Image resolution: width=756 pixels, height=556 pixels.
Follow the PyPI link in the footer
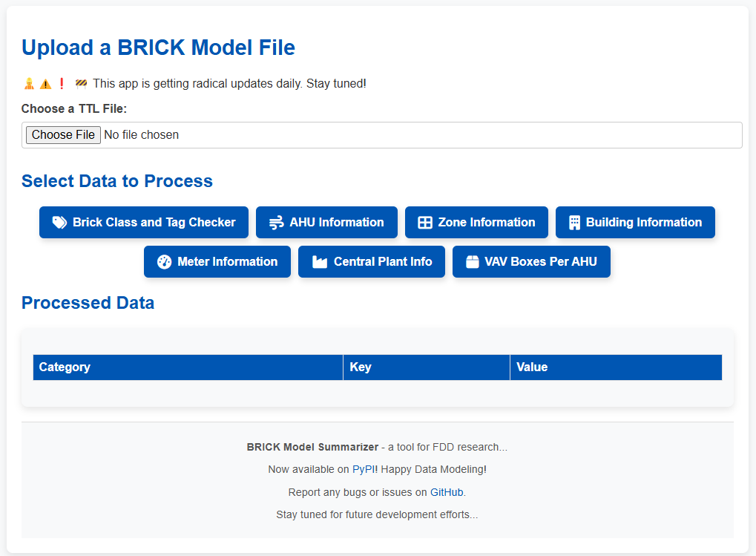[x=364, y=469]
